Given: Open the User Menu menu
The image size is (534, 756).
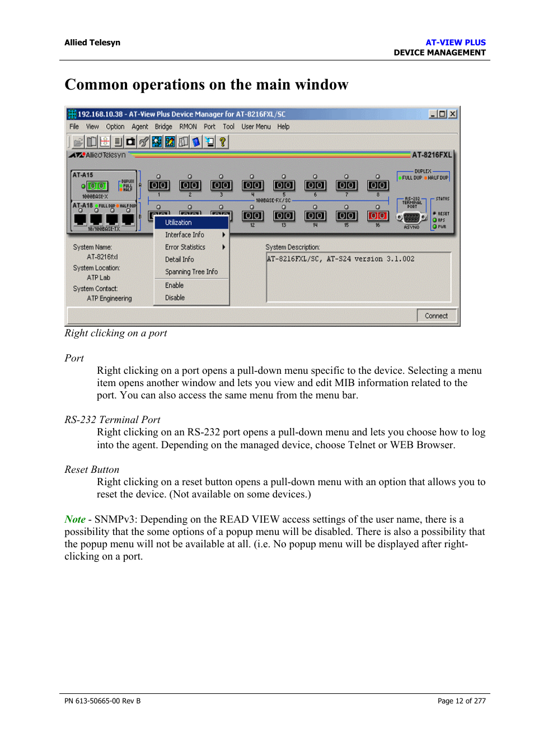Looking at the screenshot, I should (x=256, y=127).
